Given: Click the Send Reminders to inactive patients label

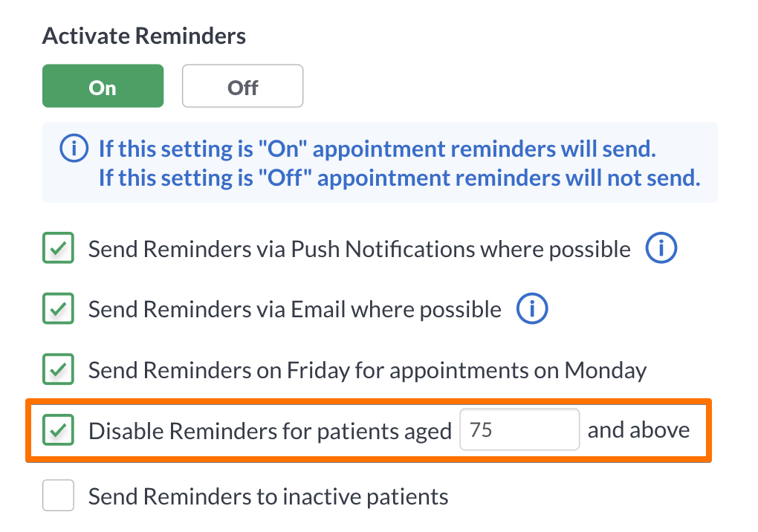Looking at the screenshot, I should click(268, 497).
